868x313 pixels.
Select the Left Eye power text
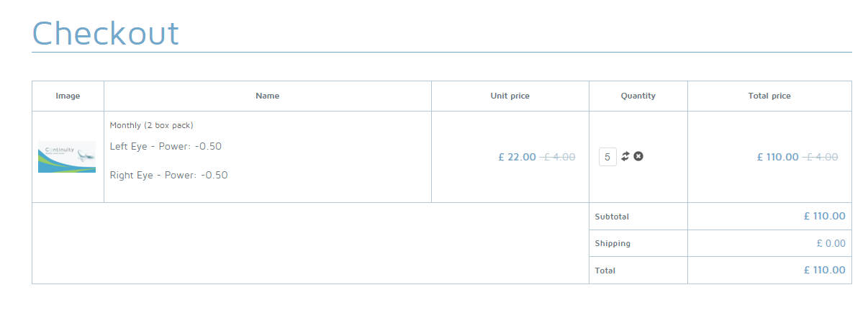pyautogui.click(x=166, y=147)
